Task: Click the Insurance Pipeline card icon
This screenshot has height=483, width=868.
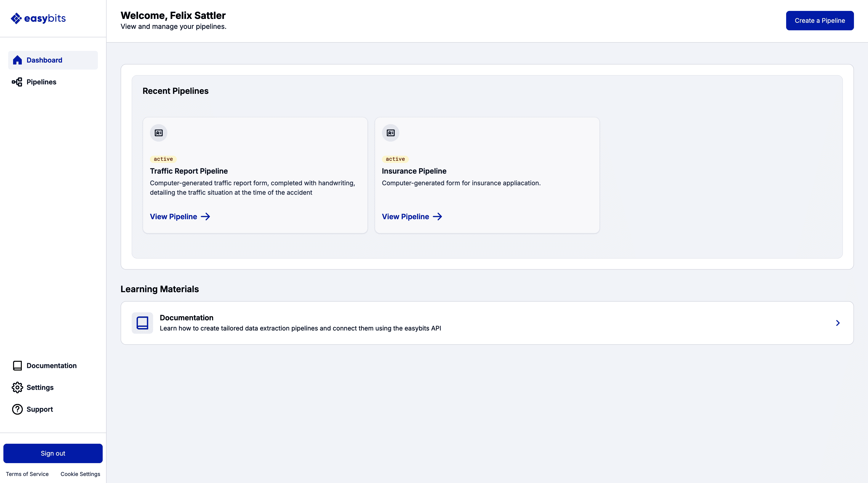Action: [x=391, y=133]
